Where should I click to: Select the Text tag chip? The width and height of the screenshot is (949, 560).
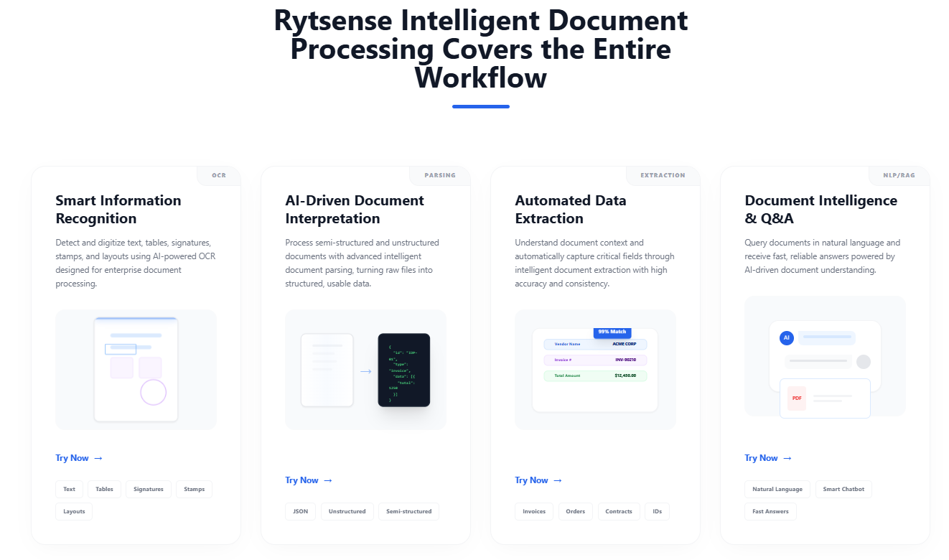point(69,489)
